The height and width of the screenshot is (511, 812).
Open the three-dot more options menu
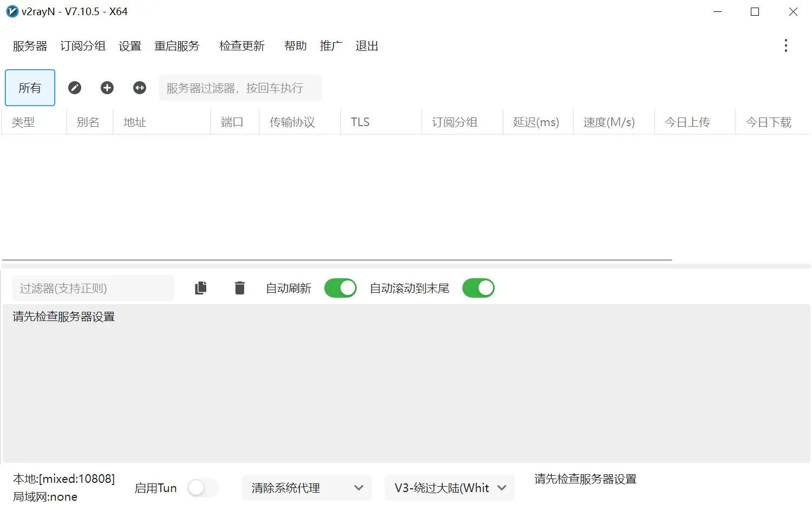786,45
